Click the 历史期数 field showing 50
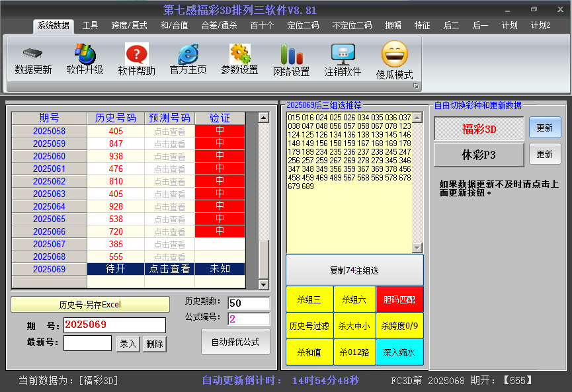The height and width of the screenshot is (392, 572). [249, 303]
